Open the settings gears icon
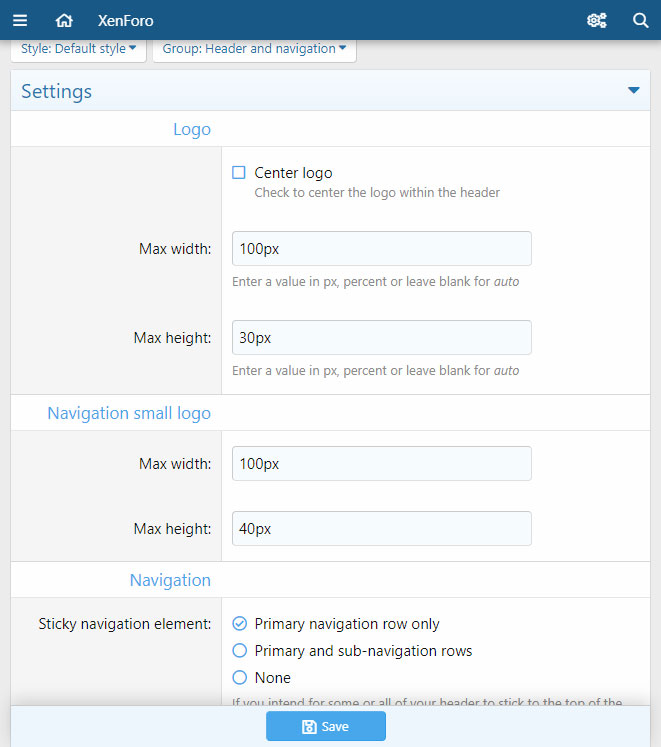 point(597,20)
